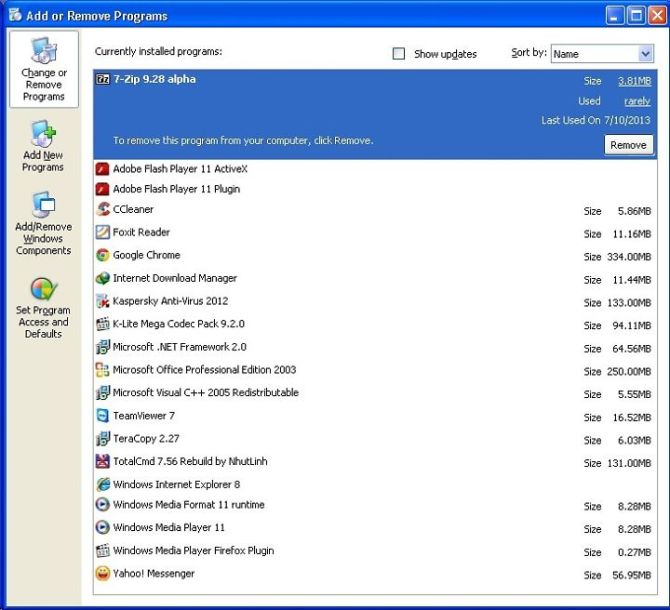Maximize the Add or Remove Programs window

click(x=636, y=16)
